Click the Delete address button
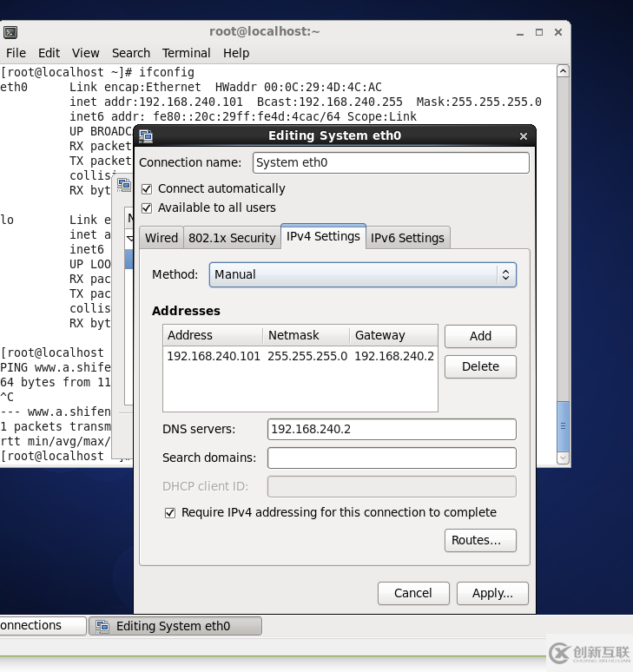The image size is (633, 672). pyautogui.click(x=480, y=367)
